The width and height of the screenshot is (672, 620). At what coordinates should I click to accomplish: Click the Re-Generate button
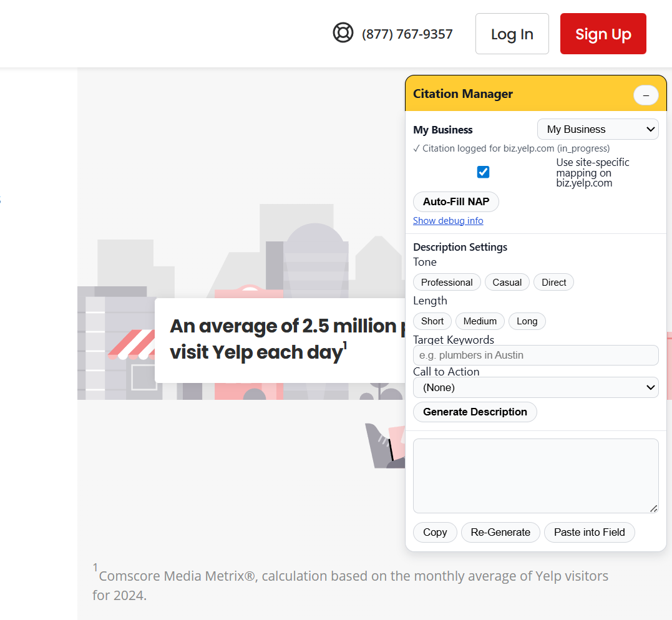click(500, 532)
